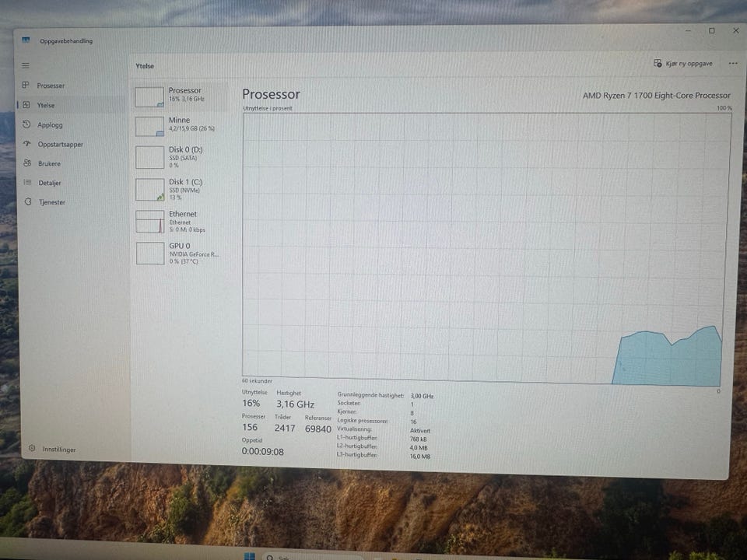Click the 156 Prosesser count
The height and width of the screenshot is (560, 747).
[250, 427]
